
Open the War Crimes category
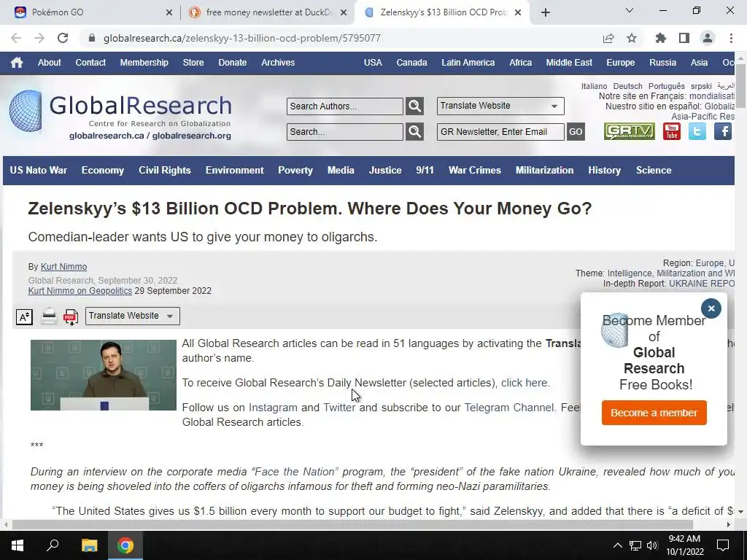tap(474, 170)
